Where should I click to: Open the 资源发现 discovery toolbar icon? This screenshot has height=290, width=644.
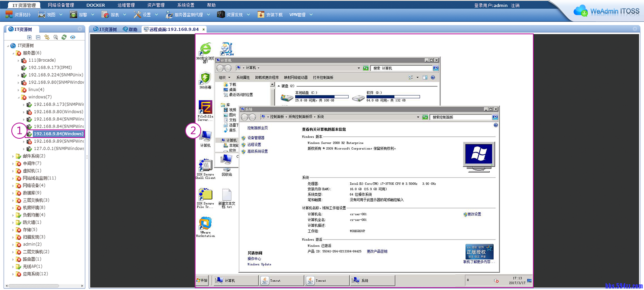pos(221,15)
